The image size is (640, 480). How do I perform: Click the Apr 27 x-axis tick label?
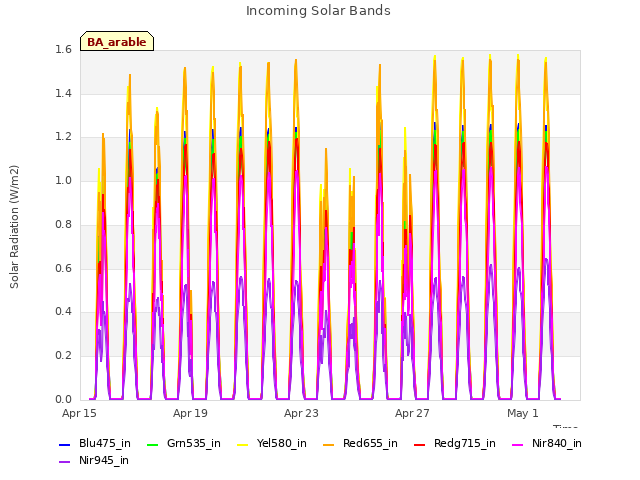click(x=412, y=413)
